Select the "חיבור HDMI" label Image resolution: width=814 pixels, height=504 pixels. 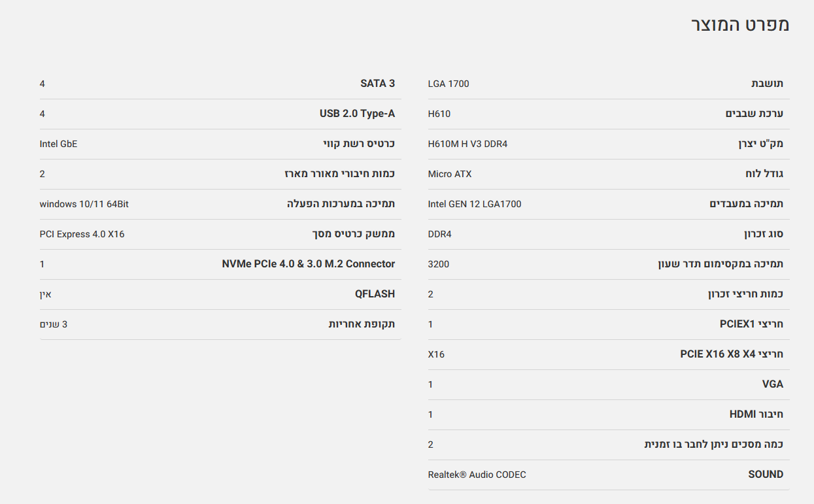pyautogui.click(x=756, y=414)
